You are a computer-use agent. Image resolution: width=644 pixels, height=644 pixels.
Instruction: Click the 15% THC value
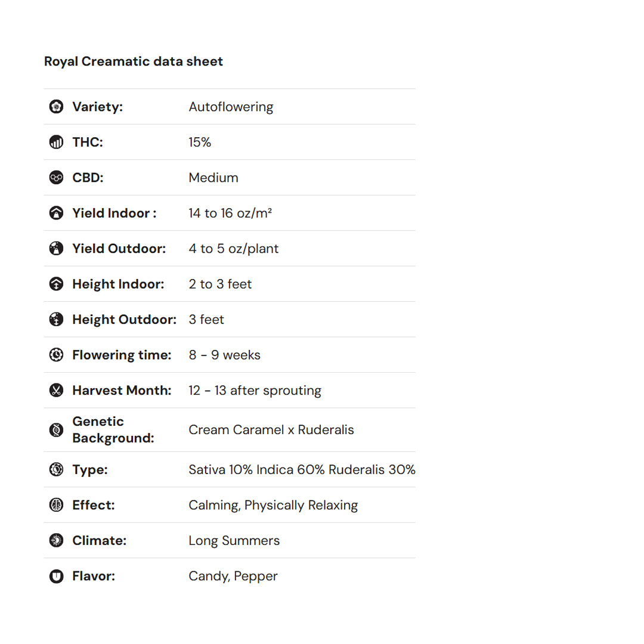[x=200, y=142]
